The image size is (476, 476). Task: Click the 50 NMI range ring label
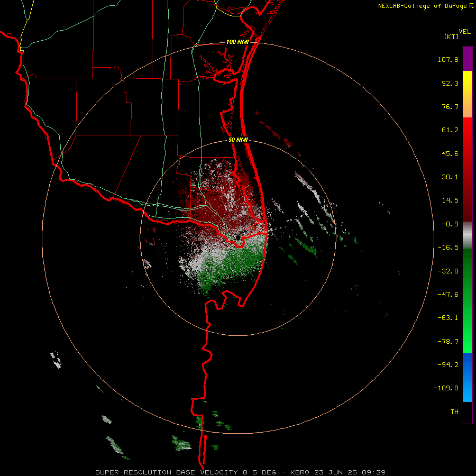click(x=238, y=140)
